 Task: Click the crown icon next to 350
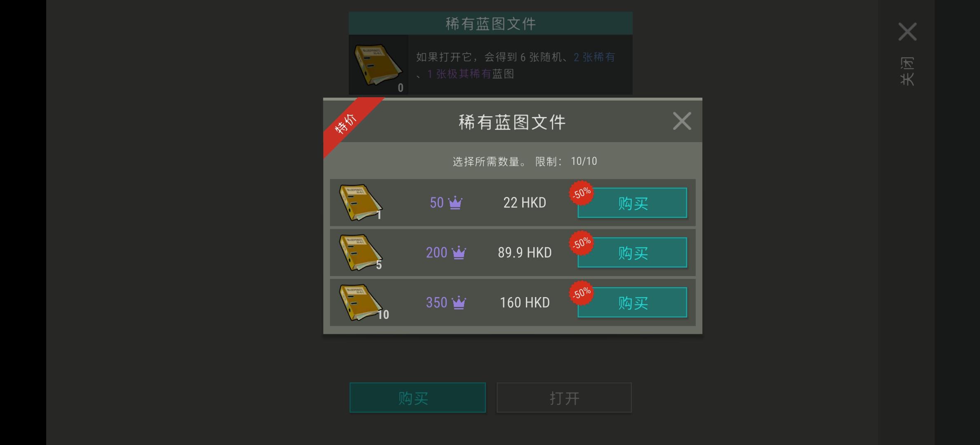pos(459,303)
